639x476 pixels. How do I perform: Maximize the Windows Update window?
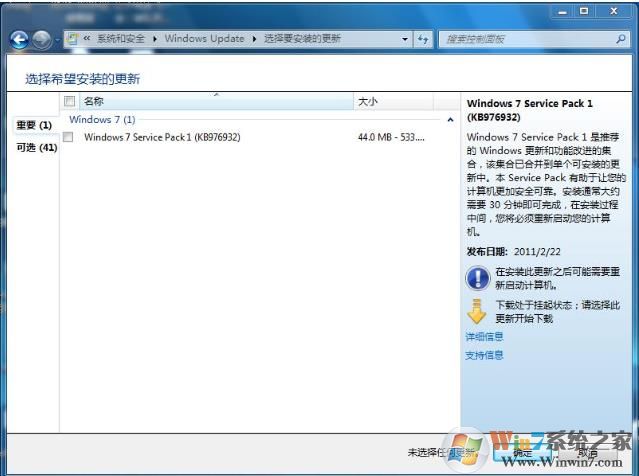pyautogui.click(x=584, y=11)
